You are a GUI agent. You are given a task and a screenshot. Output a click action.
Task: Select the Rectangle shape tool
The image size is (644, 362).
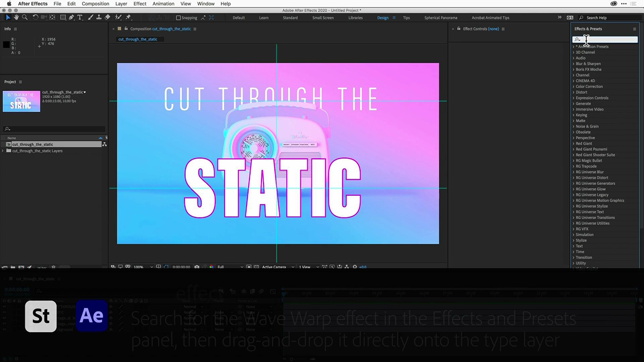(63, 17)
